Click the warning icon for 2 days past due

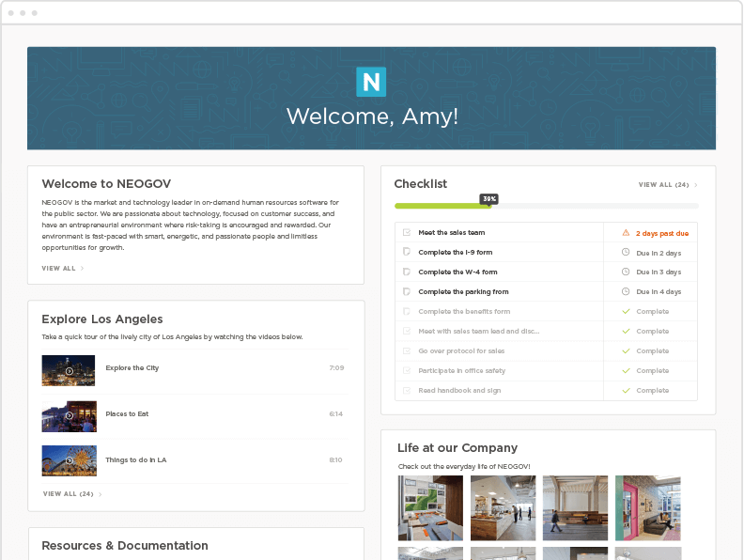pyautogui.click(x=626, y=232)
